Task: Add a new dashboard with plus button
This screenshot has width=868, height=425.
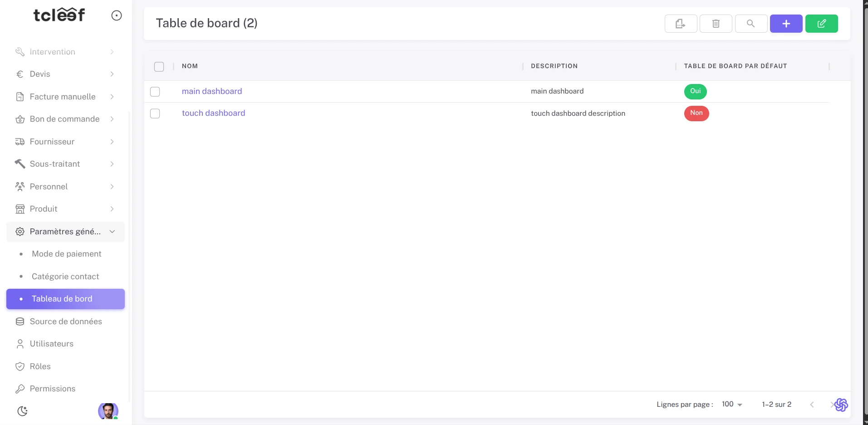Action: tap(786, 24)
